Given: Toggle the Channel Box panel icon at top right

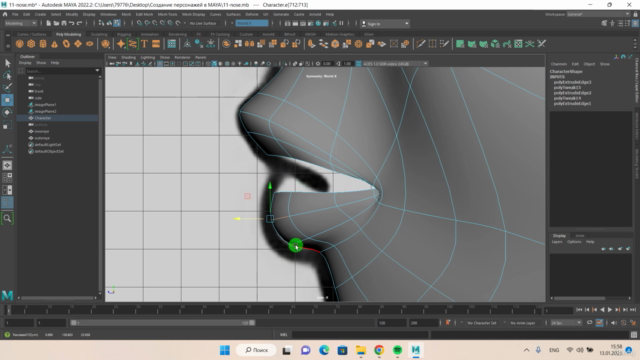Looking at the screenshot, I should (635, 23).
